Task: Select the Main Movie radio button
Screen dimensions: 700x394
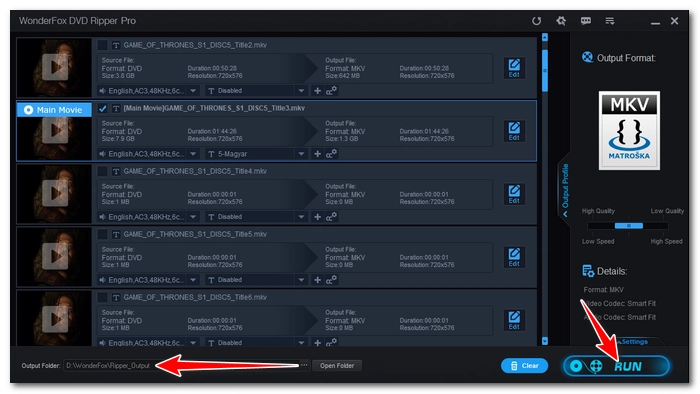Action: tap(28, 110)
